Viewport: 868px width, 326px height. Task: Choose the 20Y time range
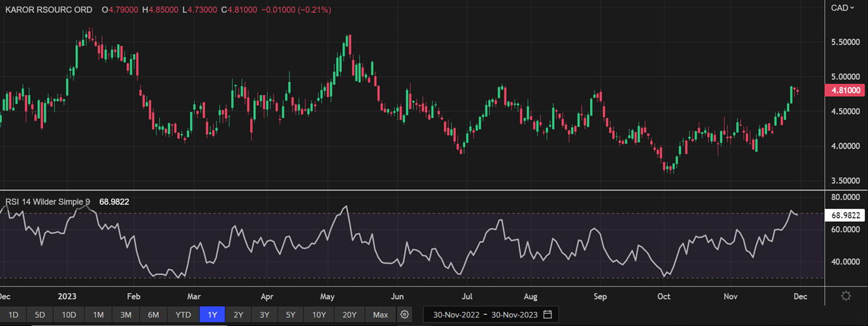click(349, 315)
